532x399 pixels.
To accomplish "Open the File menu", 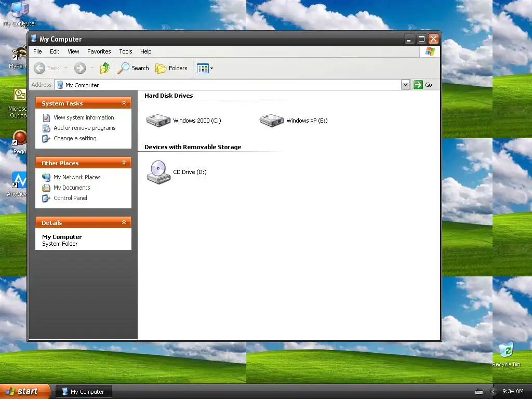I will tap(37, 51).
